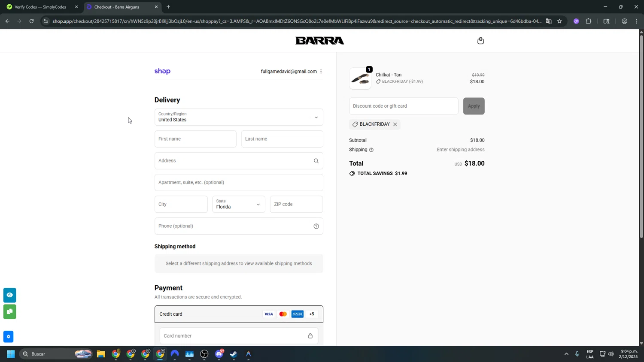The image size is (644, 362).
Task: Open volume control in system tray
Action: click(611, 354)
